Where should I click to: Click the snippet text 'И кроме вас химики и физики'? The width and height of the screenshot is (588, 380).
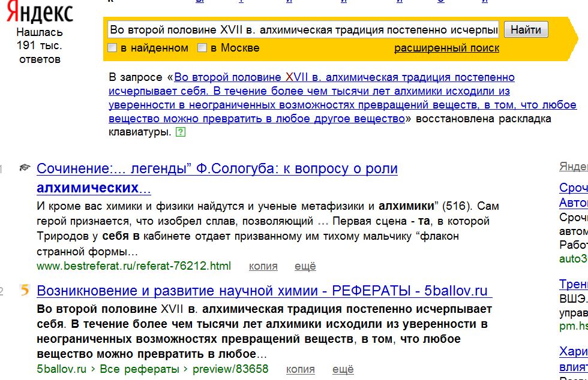116,206
